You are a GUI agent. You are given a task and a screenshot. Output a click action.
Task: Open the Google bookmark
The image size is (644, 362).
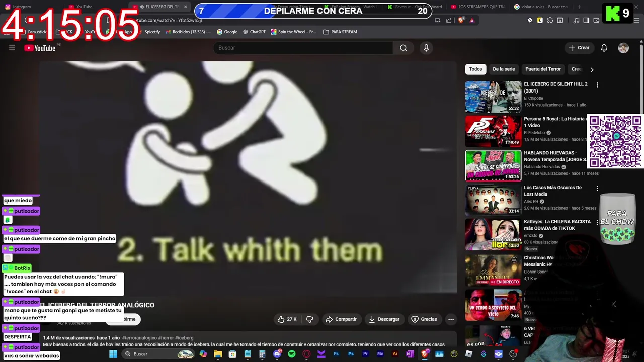click(227, 32)
